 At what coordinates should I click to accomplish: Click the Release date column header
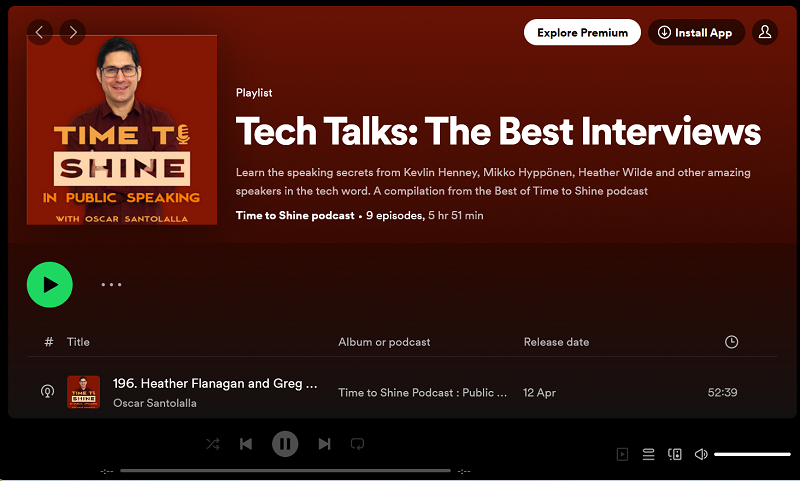(556, 342)
